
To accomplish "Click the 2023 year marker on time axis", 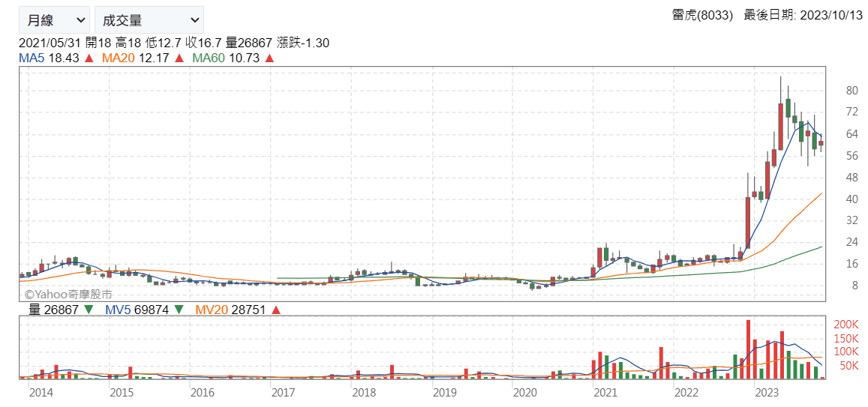I will click(767, 392).
